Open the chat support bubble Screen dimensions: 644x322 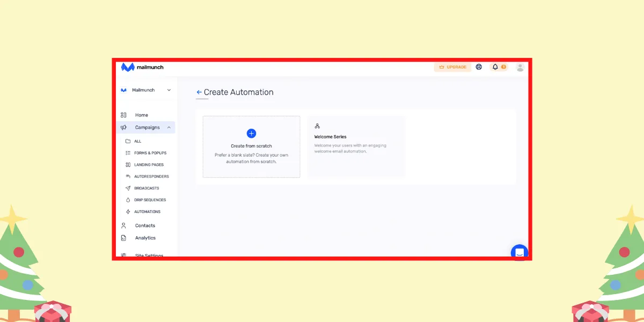pyautogui.click(x=519, y=252)
